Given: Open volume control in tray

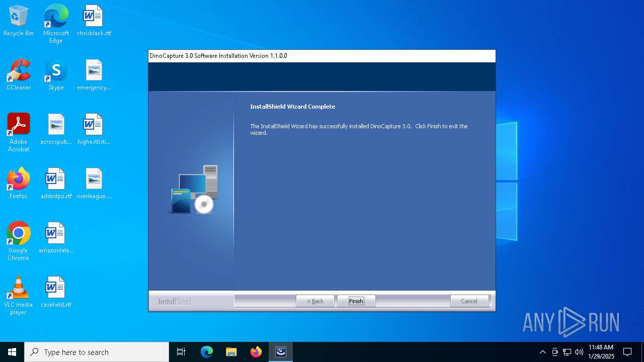Looking at the screenshot, I should point(579,352).
